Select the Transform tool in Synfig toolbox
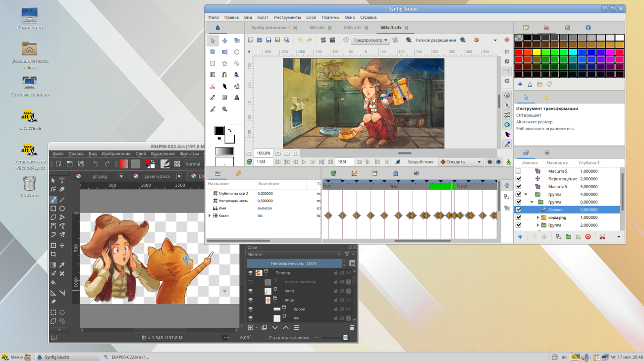The image size is (644, 362). (213, 41)
